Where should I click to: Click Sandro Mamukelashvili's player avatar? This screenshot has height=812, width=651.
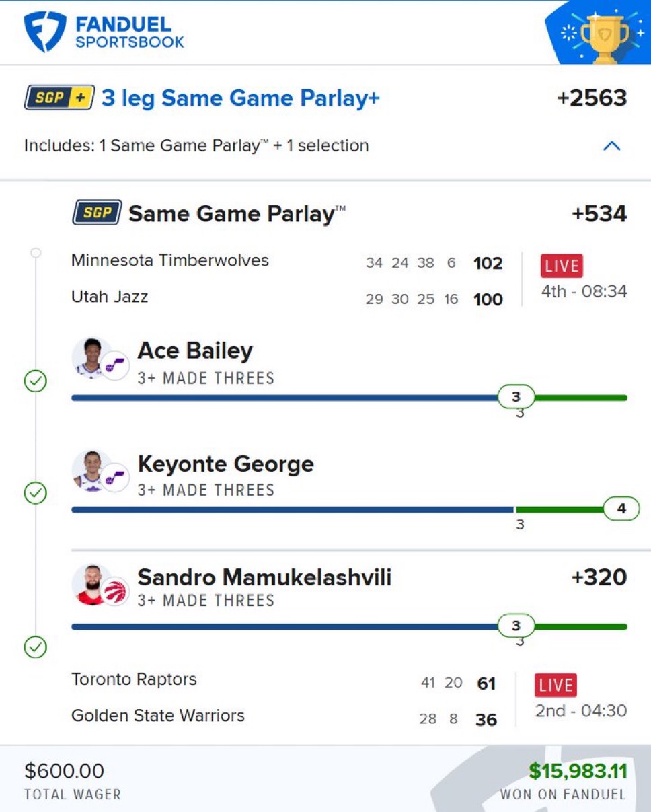click(90, 583)
